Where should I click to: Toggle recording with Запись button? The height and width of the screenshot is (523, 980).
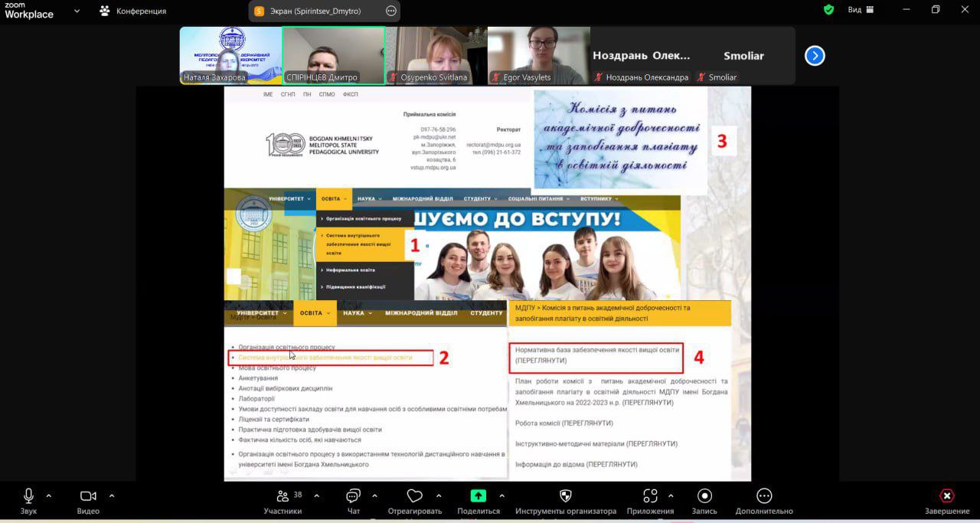point(704,496)
